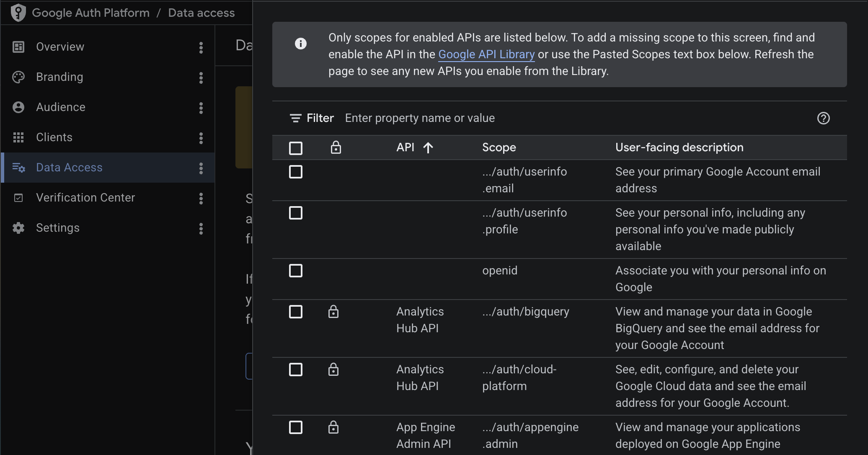Screen dimensions: 868x455
Task: Click the Data access breadcrumb
Action: pos(201,13)
